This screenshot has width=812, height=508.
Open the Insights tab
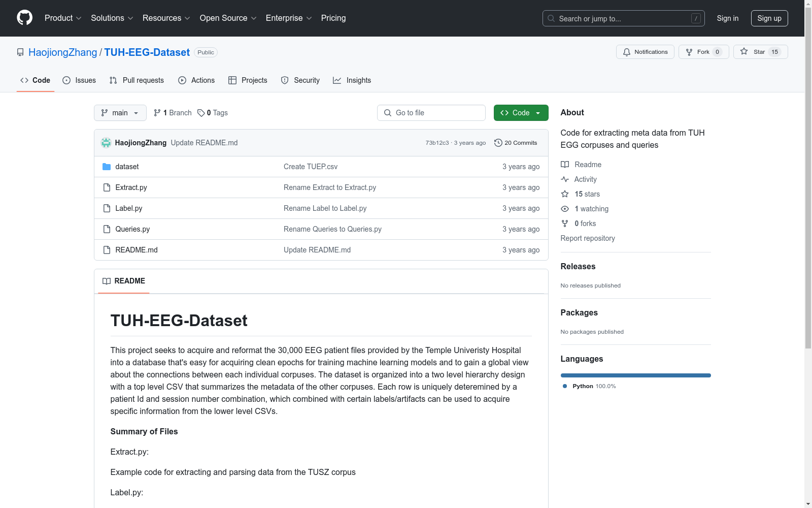pyautogui.click(x=352, y=80)
